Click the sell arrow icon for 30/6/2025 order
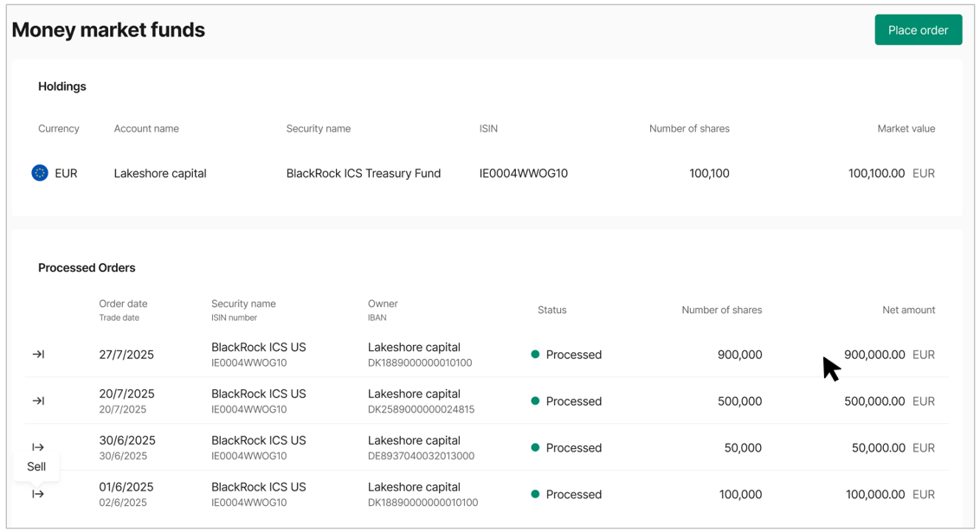The image size is (980, 532). tap(38, 447)
